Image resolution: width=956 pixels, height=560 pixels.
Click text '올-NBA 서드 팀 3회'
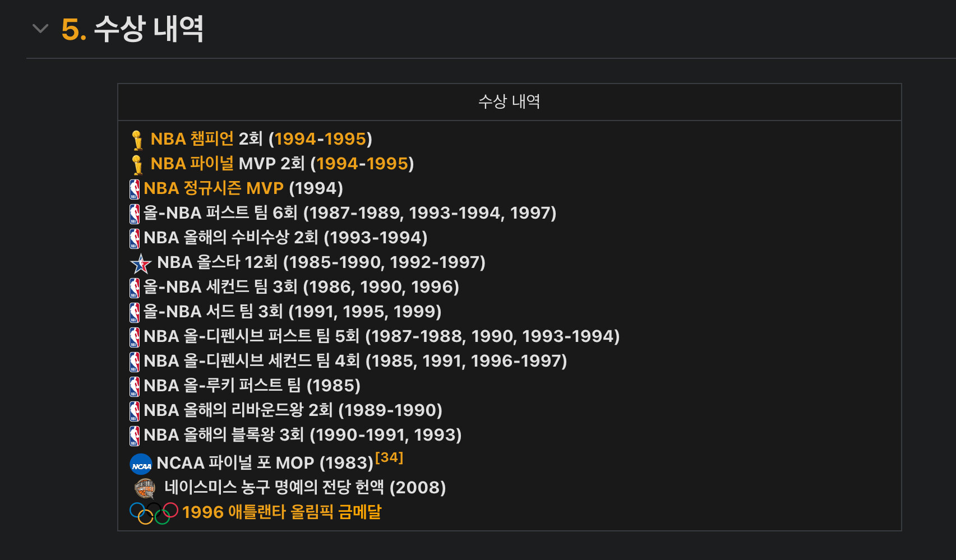coord(213,311)
